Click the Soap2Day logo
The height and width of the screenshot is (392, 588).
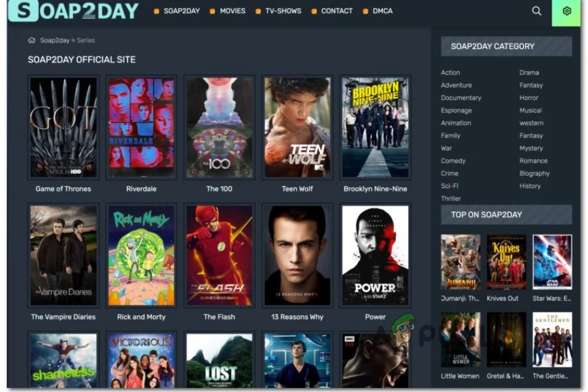(73, 11)
